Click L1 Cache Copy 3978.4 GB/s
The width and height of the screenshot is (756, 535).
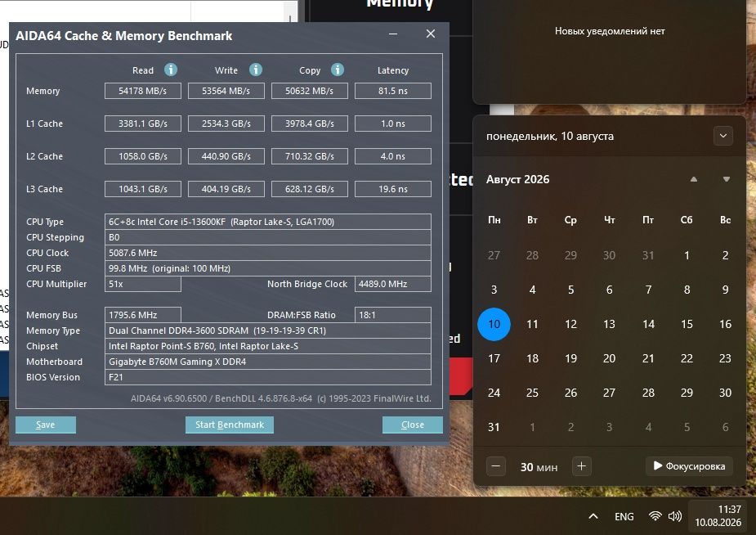(310, 124)
